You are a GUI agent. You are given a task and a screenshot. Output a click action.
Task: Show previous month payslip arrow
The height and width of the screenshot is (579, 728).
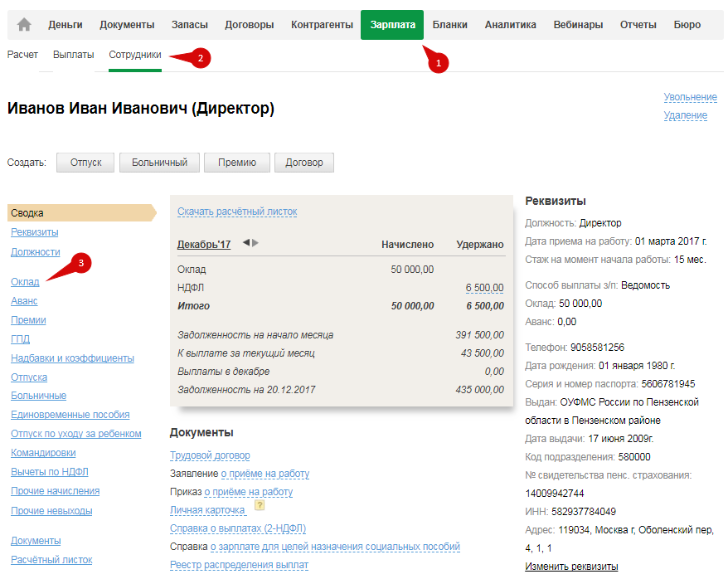point(246,242)
